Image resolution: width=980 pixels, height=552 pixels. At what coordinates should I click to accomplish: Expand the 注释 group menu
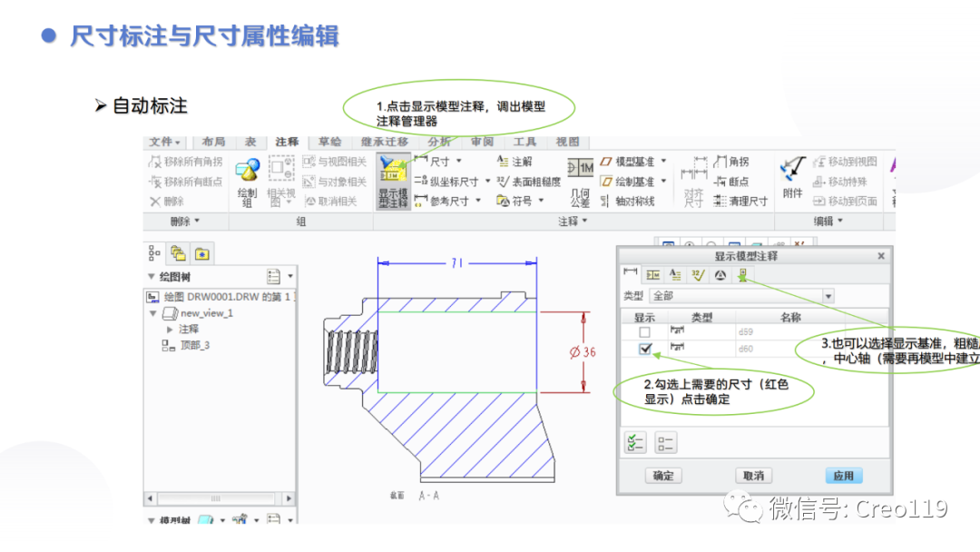point(573,222)
